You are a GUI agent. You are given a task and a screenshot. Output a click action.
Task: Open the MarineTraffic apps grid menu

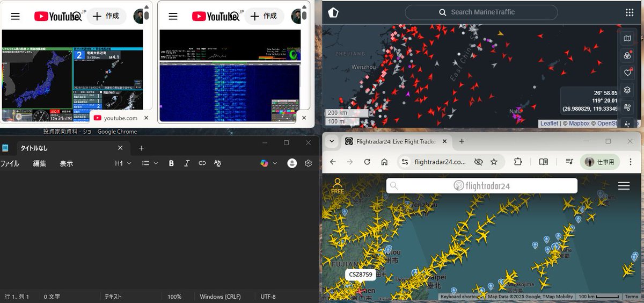pos(630,12)
